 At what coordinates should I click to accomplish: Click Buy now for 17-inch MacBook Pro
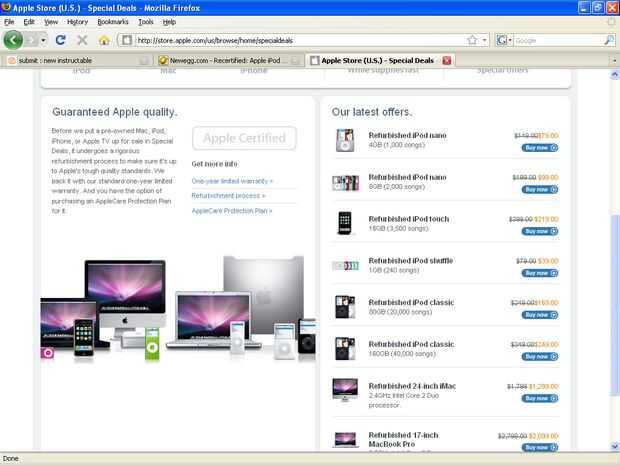pyautogui.click(x=540, y=448)
